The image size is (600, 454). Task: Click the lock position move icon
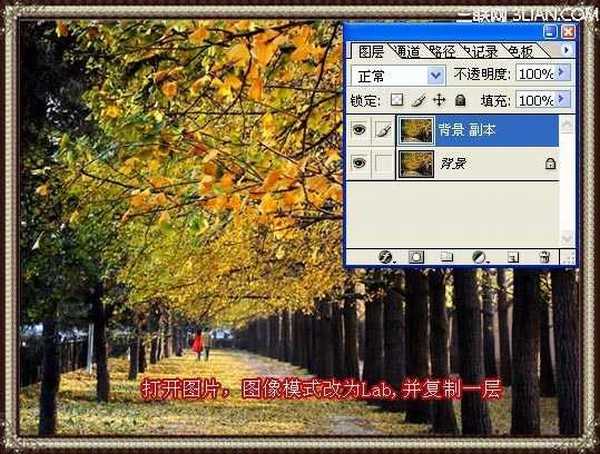click(439, 100)
